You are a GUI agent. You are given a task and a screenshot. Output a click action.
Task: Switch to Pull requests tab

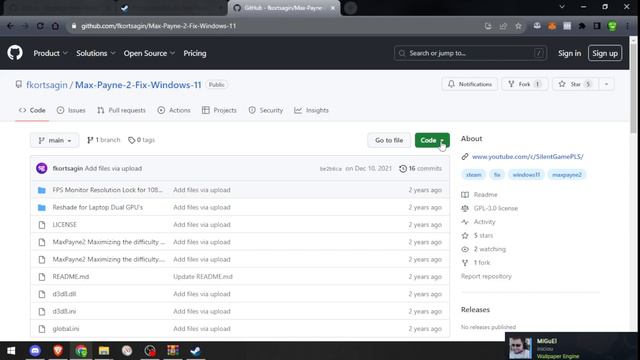tap(121, 110)
